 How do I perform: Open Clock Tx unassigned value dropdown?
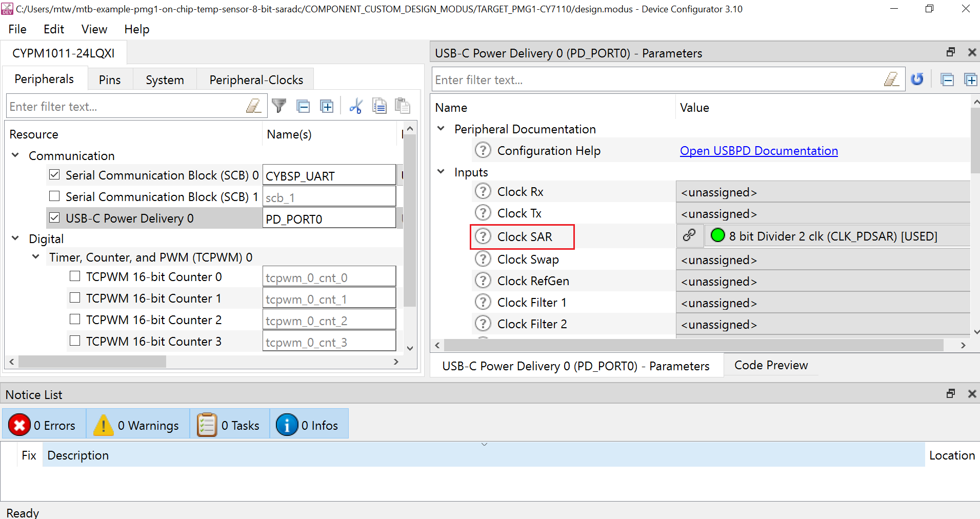[823, 213]
